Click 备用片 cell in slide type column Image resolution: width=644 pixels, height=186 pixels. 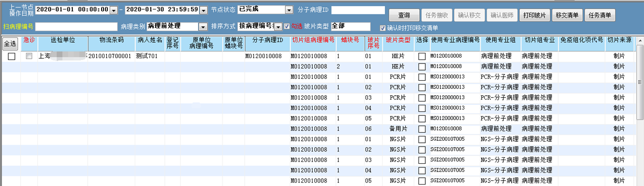398,129
